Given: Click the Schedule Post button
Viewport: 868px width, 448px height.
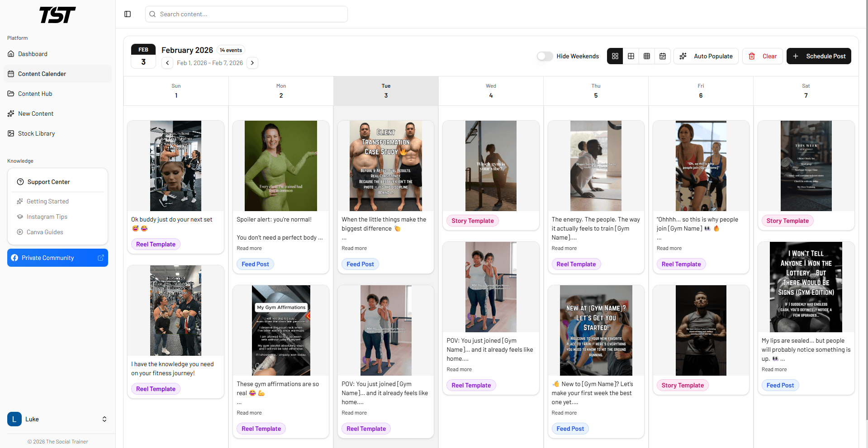Looking at the screenshot, I should click(x=819, y=56).
